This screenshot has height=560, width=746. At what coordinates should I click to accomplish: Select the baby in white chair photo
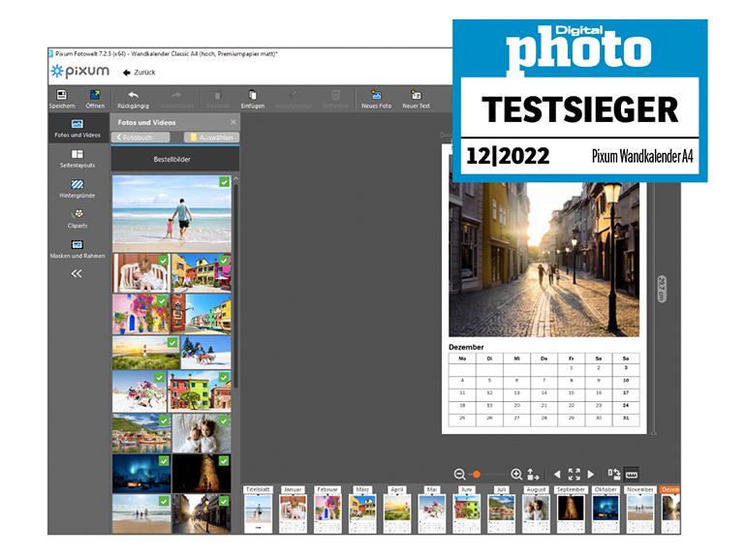[141, 273]
